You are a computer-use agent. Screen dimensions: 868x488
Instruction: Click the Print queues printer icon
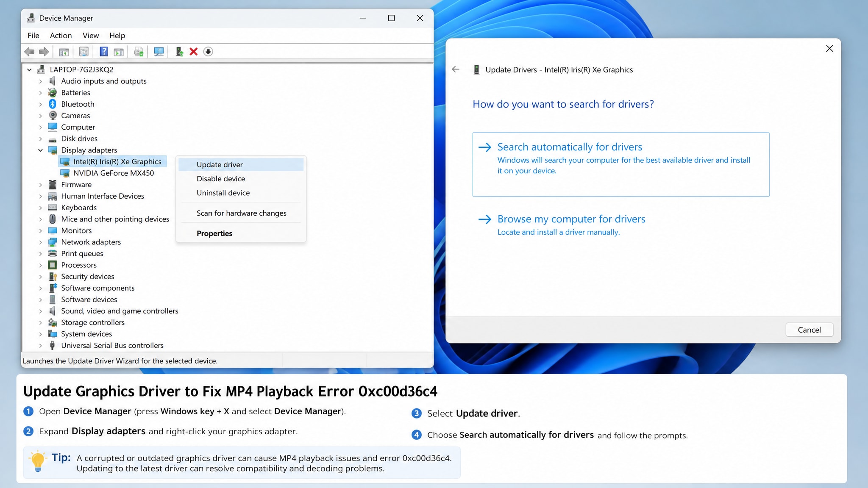click(53, 253)
